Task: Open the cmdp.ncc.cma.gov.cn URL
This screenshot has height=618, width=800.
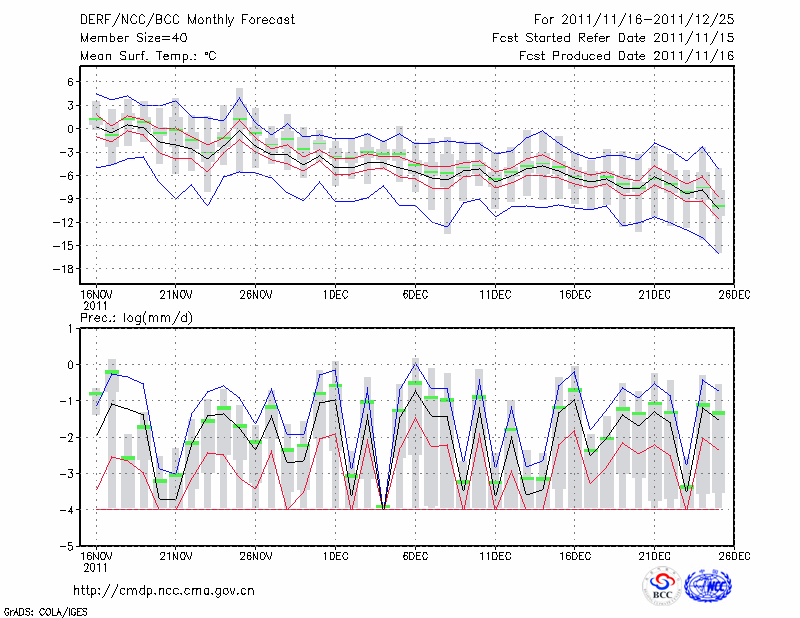Action: [164, 590]
